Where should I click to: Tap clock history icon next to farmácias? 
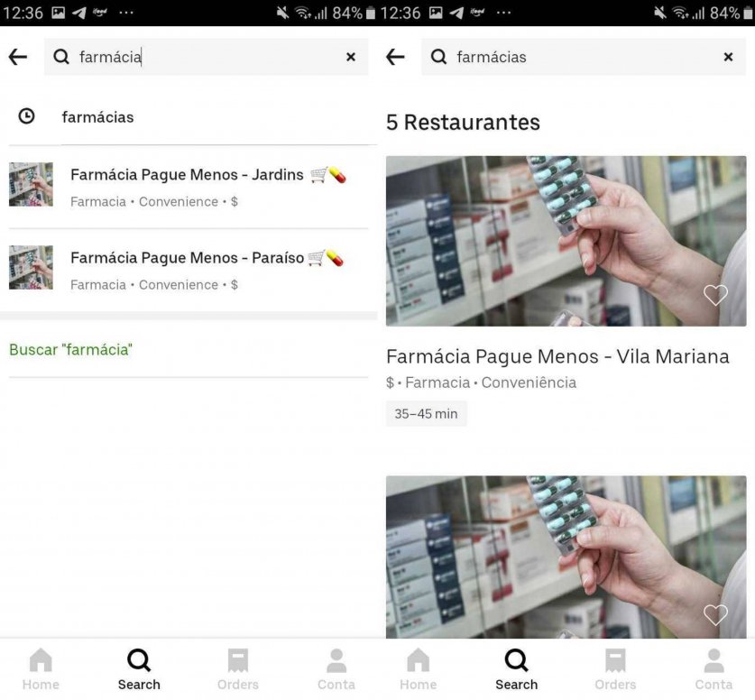click(26, 116)
